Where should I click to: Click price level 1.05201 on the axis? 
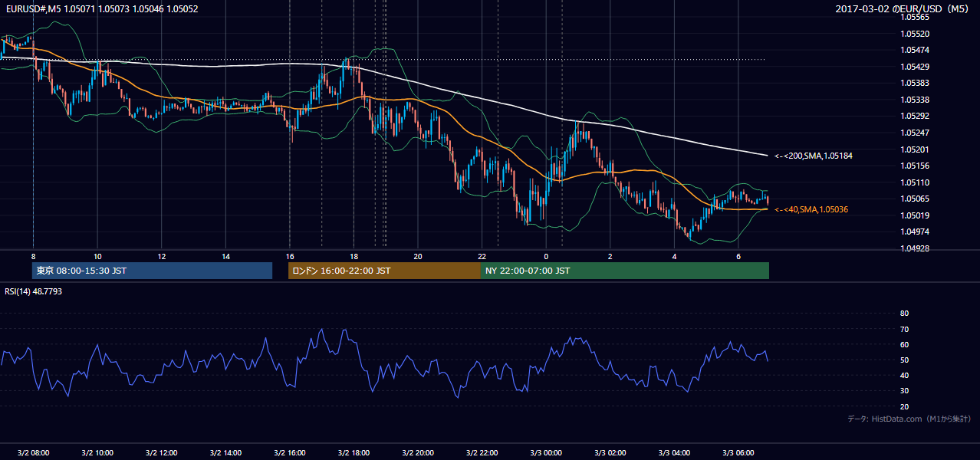click(x=915, y=149)
